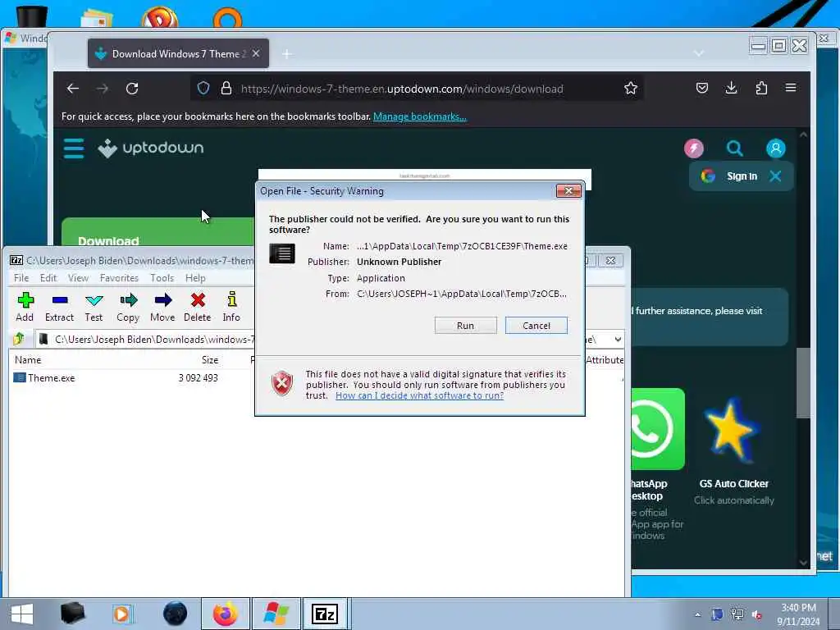Expand the Firefox list all tabs chevron

click(x=699, y=53)
